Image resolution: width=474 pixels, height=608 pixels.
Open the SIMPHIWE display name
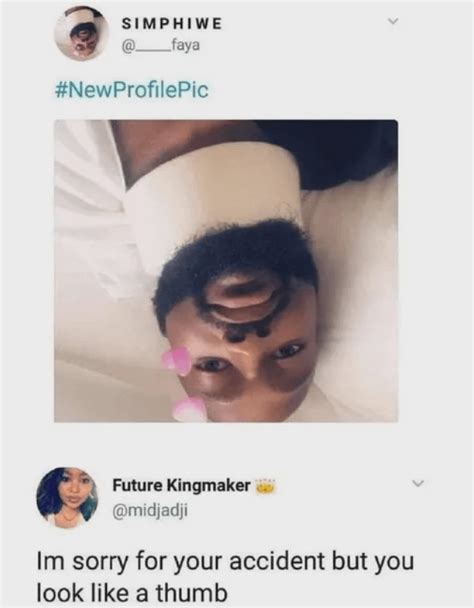coord(172,24)
